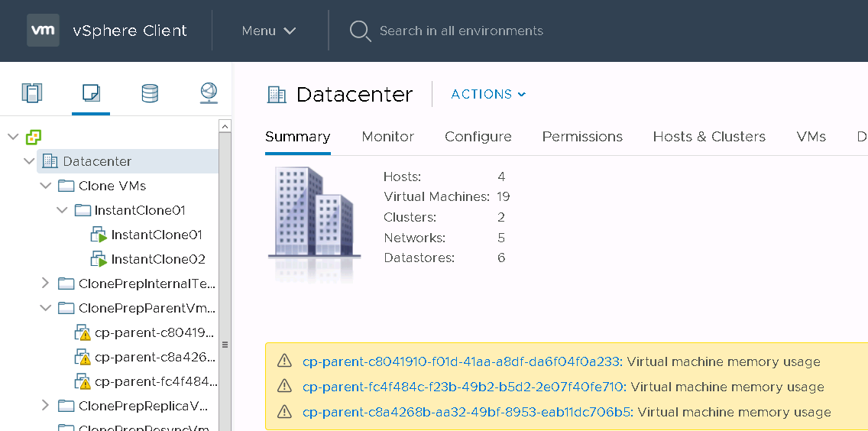This screenshot has width=868, height=431.
Task: Click warning triangle for cp-parent-fc4f484c alert
Action: [x=284, y=387]
